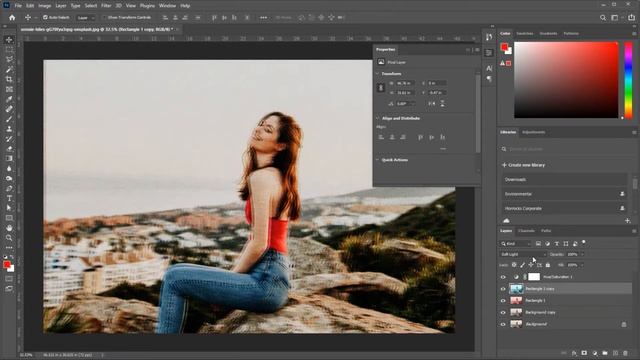Image resolution: width=640 pixels, height=360 pixels.
Task: Open the Layers panel options menu
Action: tap(634, 231)
